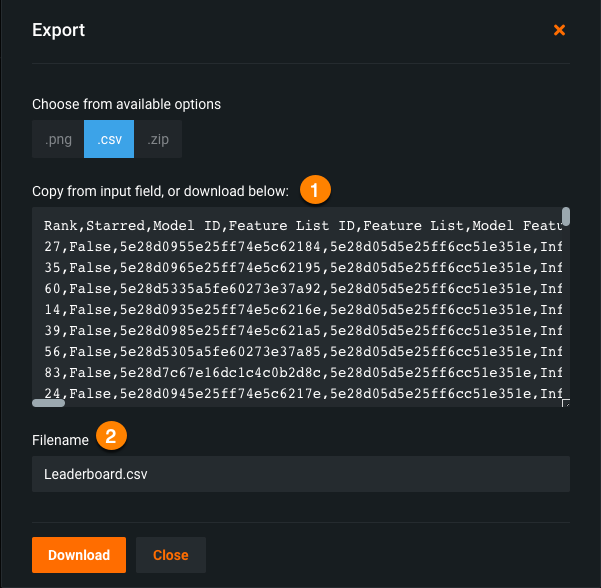Place cursor in the row starting with 83,False

[x=300, y=373]
